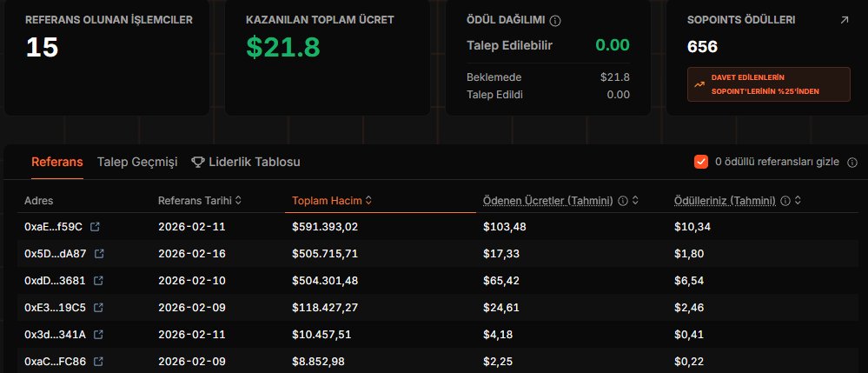This screenshot has height=373, width=868.
Task: Click total volume $118.427,27
Action: pos(325,308)
